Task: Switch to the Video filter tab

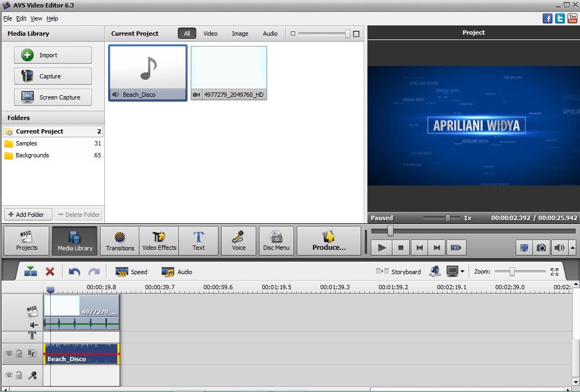Action: pos(210,33)
